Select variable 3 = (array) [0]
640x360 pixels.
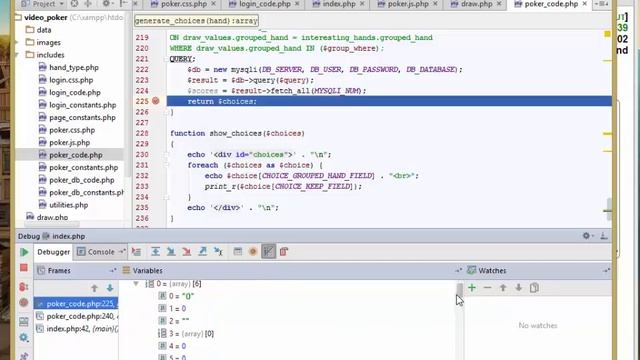(x=186, y=333)
